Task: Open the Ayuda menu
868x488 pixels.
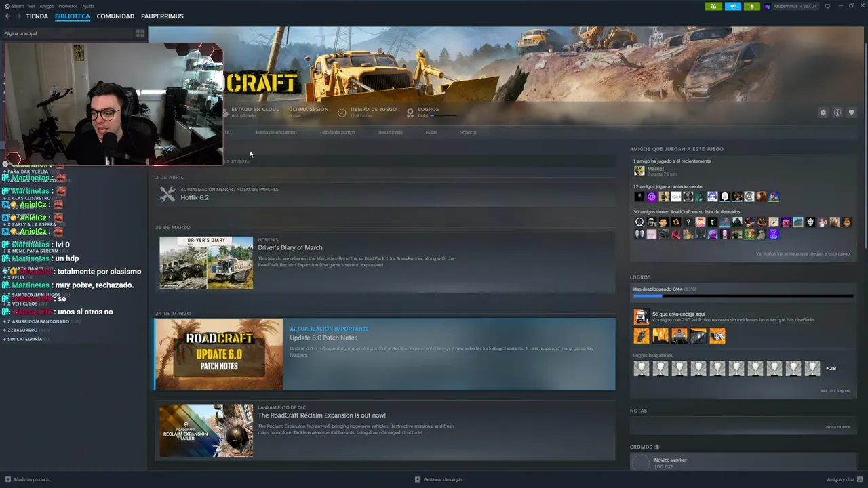Action: click(x=88, y=6)
